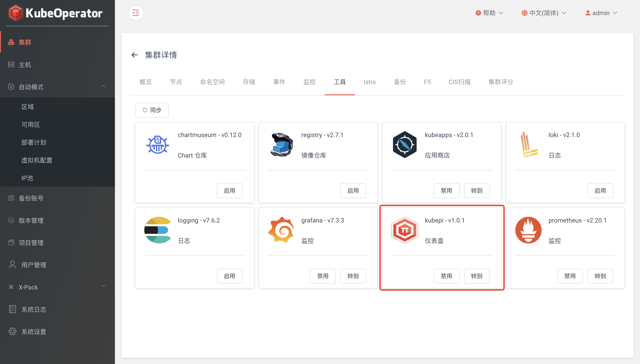640x364 pixels.
Task: Click the 项目管理 sidebar icon
Action: point(11,243)
